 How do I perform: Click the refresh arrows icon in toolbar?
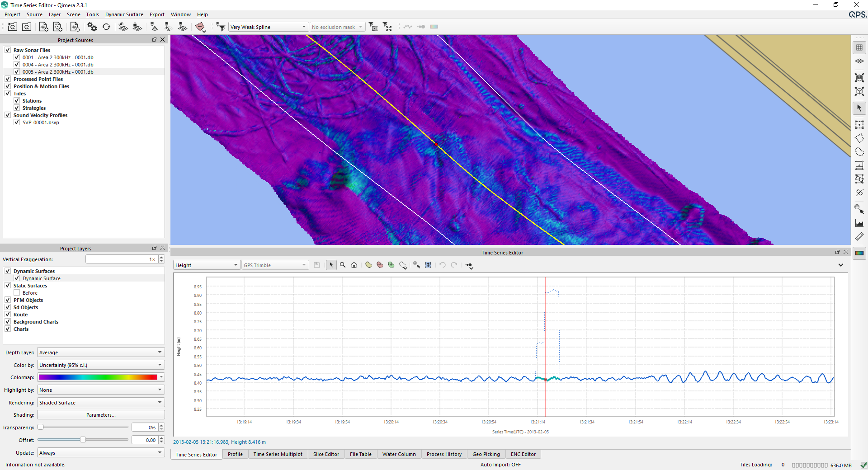(106, 27)
